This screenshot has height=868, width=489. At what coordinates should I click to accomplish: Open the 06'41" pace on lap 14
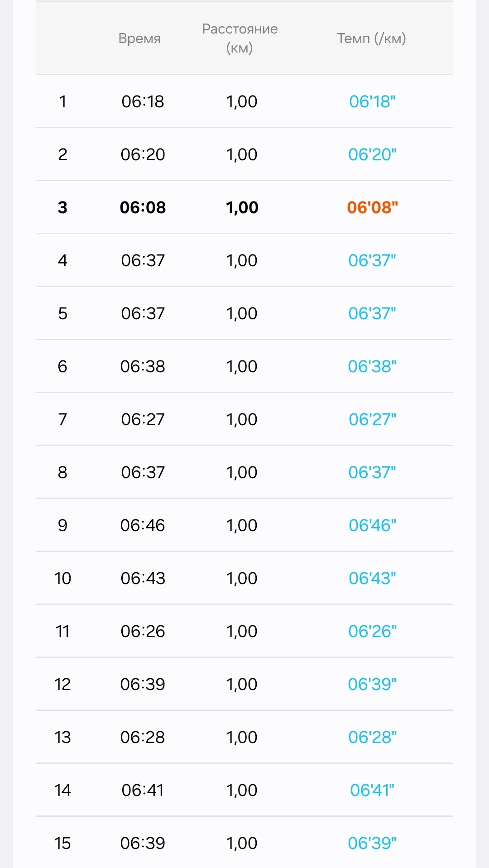372,790
